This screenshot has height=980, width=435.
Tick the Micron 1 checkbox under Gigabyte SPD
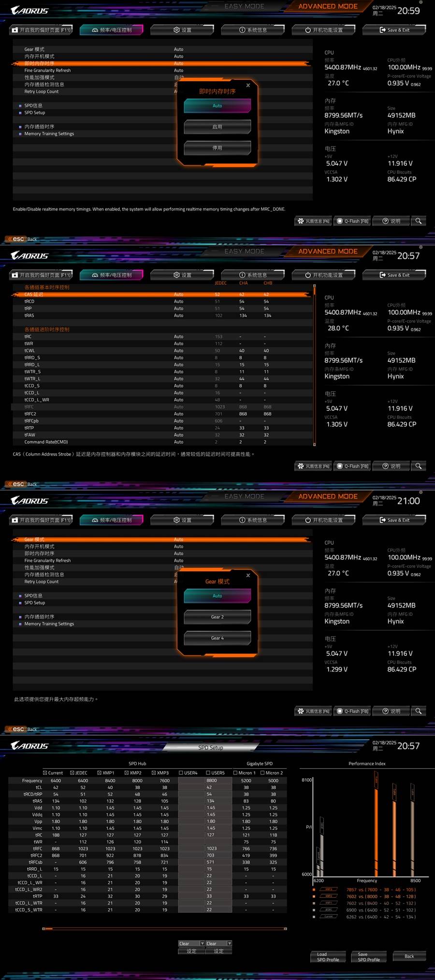click(235, 773)
